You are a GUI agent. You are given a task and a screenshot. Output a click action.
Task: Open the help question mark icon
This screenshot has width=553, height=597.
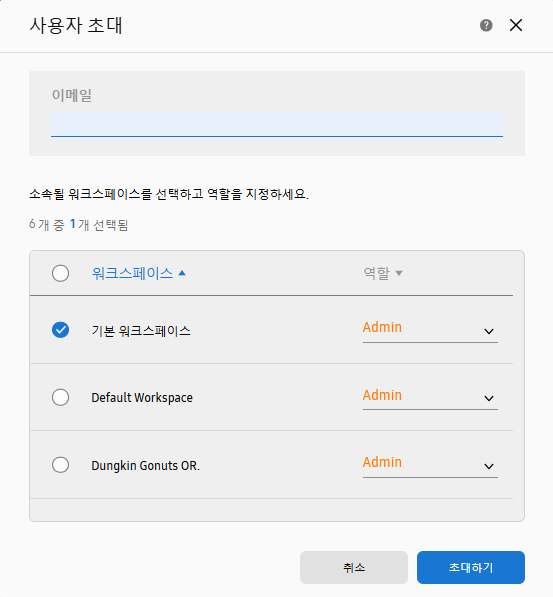[x=486, y=26]
